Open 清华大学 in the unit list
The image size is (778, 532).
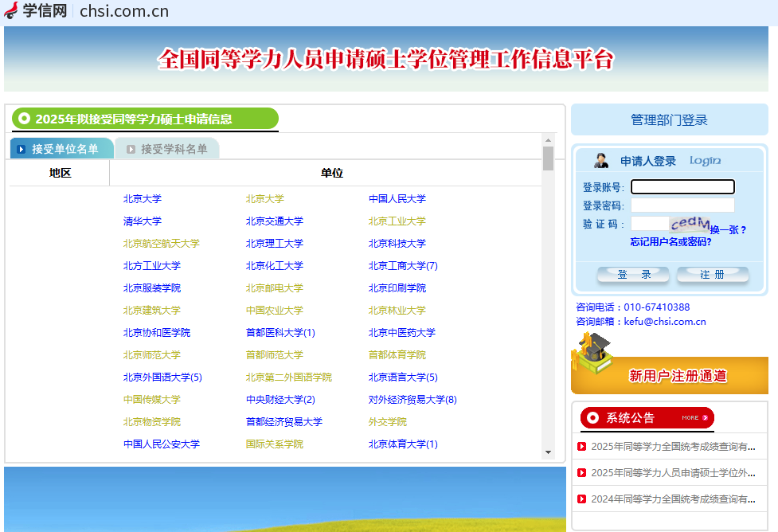point(143,221)
